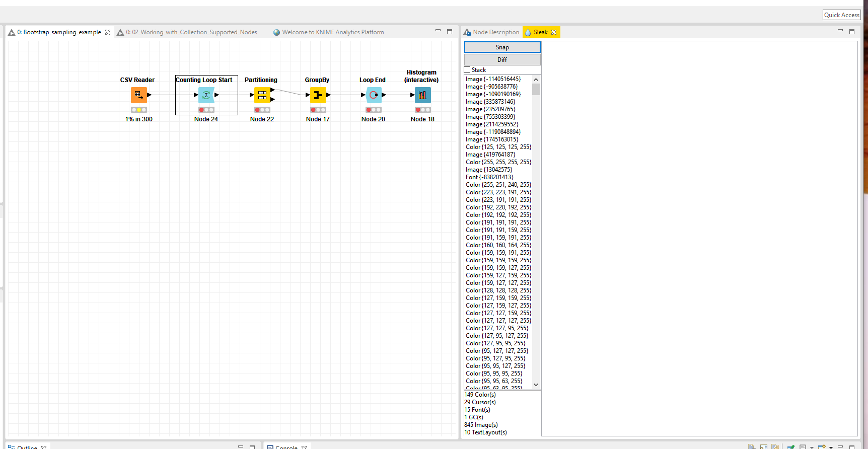
Task: Select list row Color {192, 220, 192, 255}
Action: pyautogui.click(x=498, y=207)
